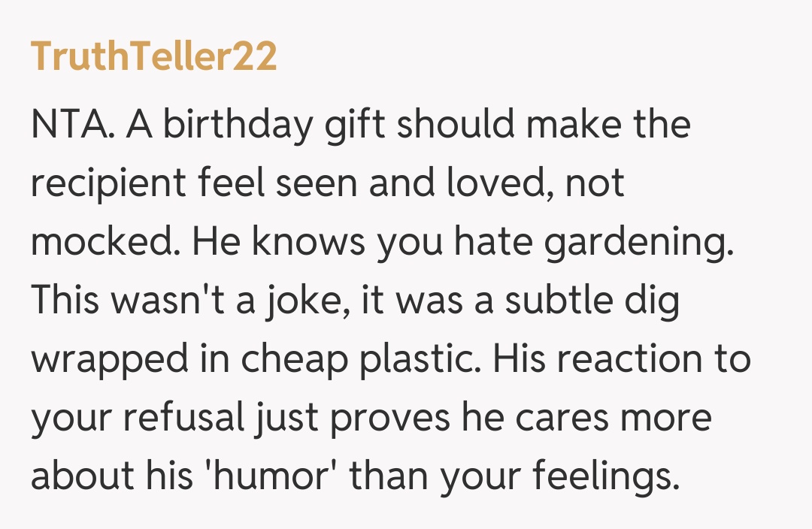812x529 pixels.
Task: Open the TruthTeller22 user profile
Action: (154, 58)
